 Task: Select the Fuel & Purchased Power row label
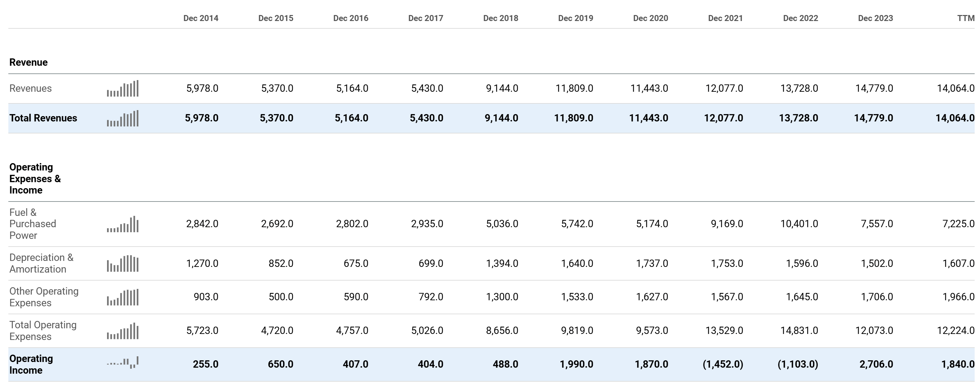(33, 224)
